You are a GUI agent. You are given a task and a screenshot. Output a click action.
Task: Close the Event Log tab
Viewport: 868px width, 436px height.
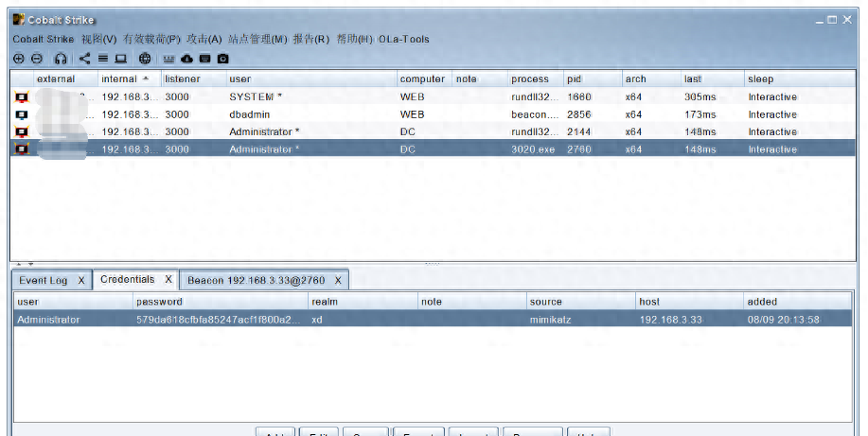[81, 281]
